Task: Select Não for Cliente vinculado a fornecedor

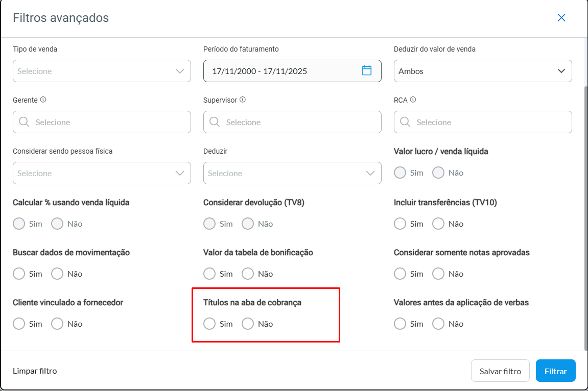Action: pyautogui.click(x=57, y=324)
